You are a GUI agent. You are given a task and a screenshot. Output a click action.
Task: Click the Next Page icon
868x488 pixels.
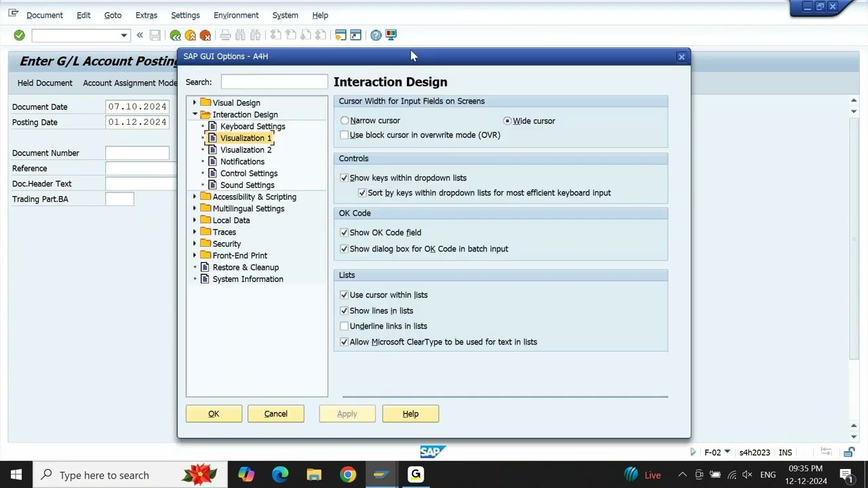click(x=305, y=35)
